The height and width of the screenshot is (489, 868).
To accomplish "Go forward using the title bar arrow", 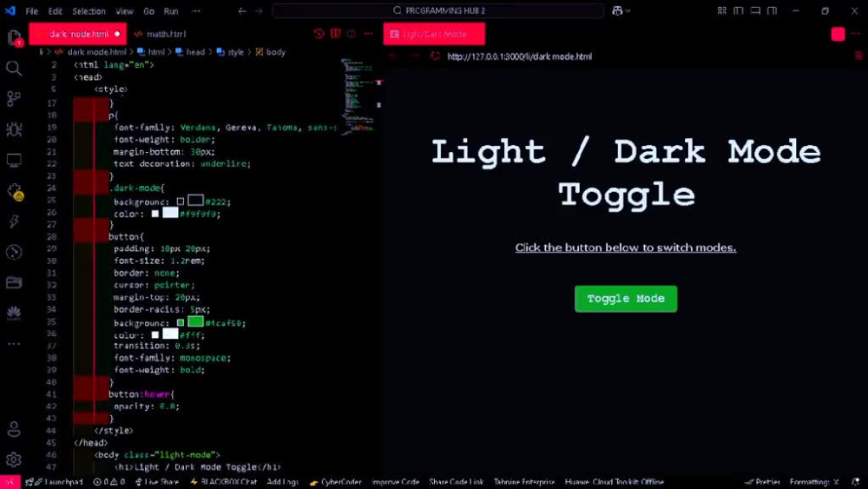I will 259,10.
